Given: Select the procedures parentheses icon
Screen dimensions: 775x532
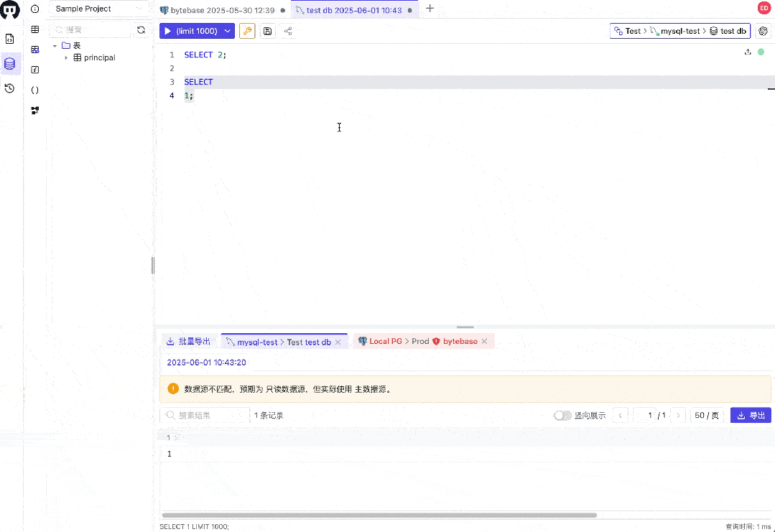Looking at the screenshot, I should coord(34,90).
